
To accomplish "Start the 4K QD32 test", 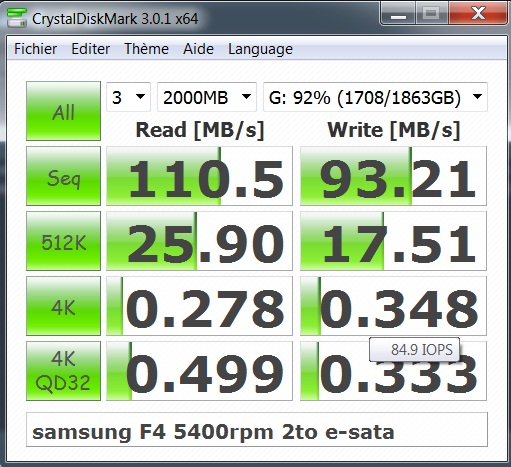I will pos(63,371).
